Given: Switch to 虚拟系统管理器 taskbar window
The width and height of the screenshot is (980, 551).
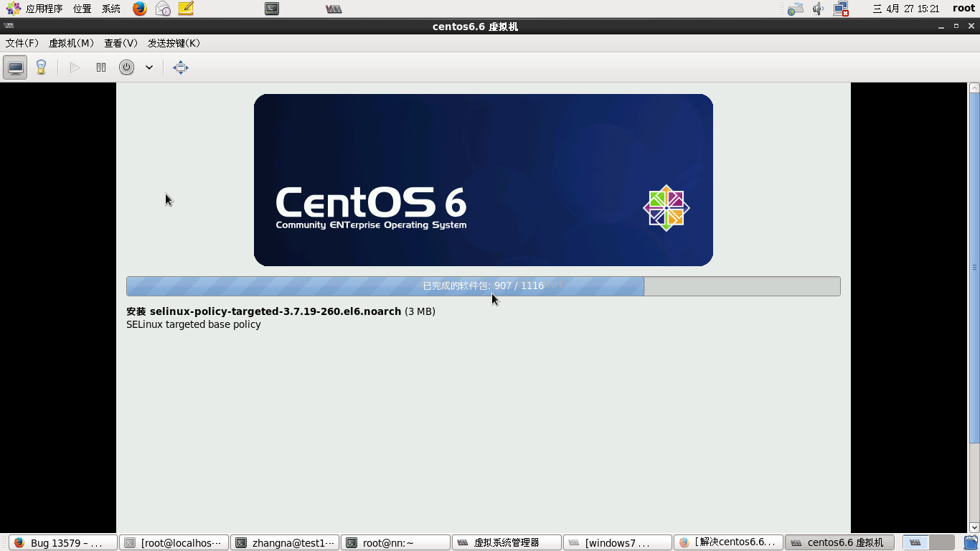Looking at the screenshot, I should (506, 542).
